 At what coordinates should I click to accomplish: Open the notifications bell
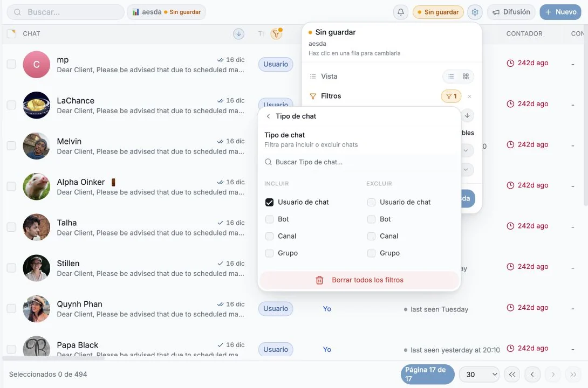(400, 12)
